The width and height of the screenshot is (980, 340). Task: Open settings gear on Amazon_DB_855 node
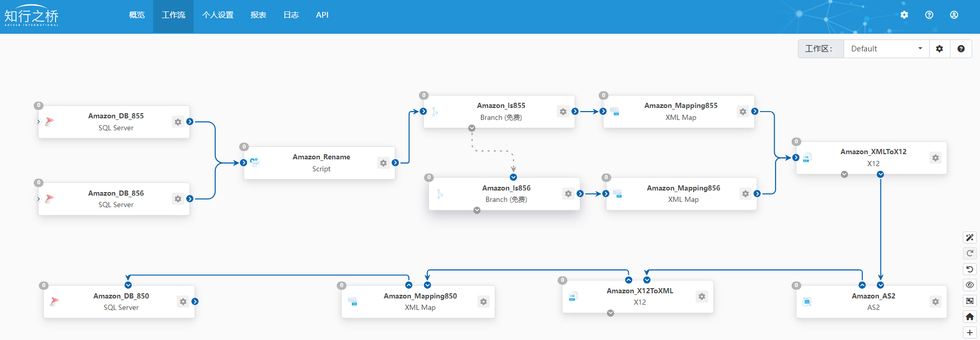click(178, 122)
